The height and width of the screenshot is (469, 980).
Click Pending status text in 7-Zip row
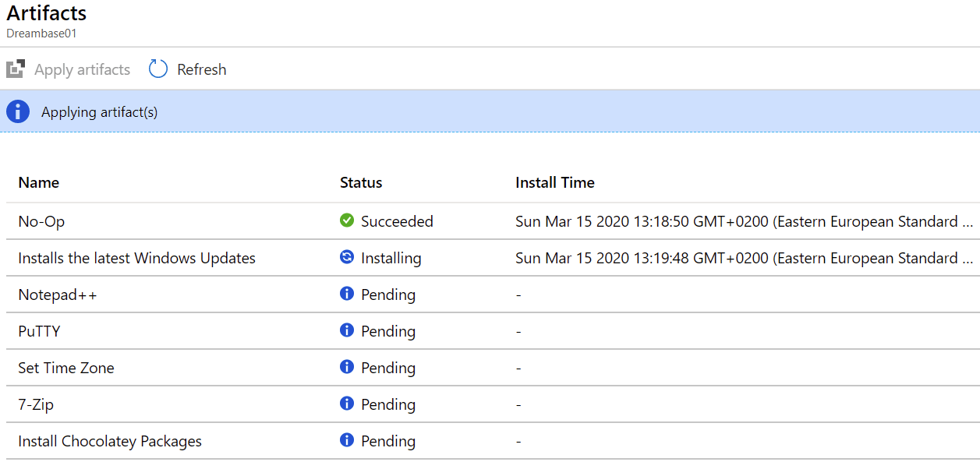pyautogui.click(x=388, y=404)
